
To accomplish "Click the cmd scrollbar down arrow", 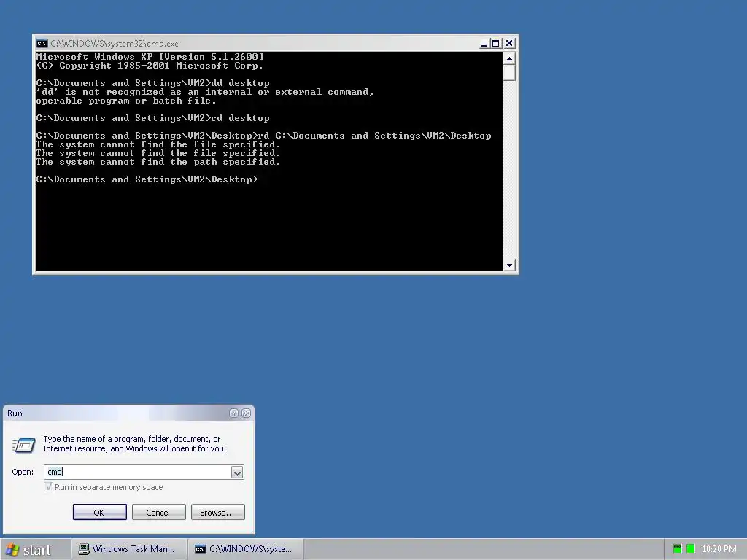I will pyautogui.click(x=509, y=265).
